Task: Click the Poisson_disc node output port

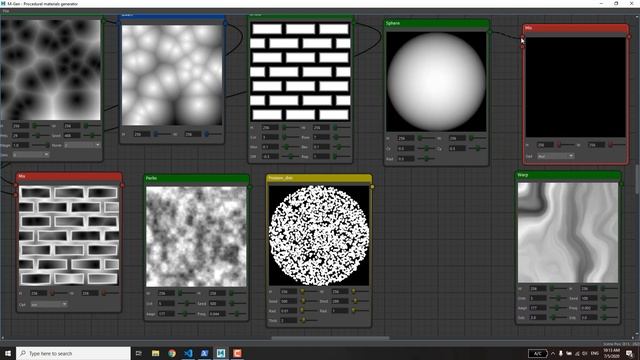Action: click(x=372, y=187)
